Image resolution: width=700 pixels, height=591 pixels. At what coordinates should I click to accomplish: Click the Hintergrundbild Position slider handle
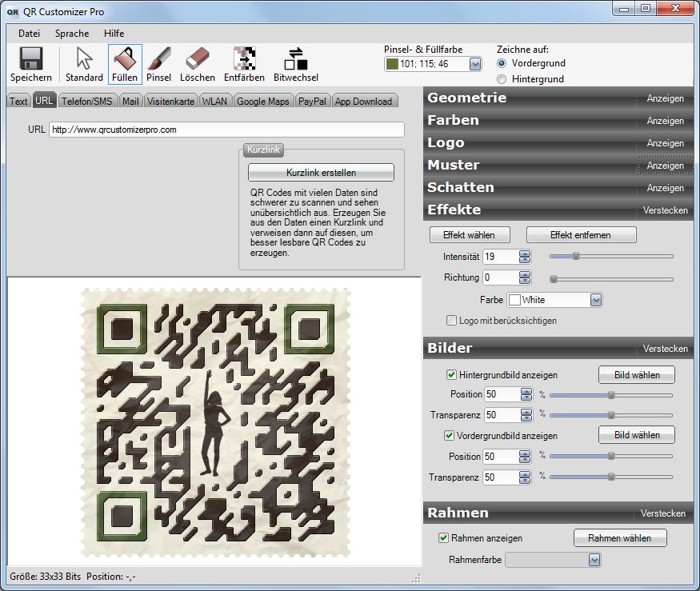tap(611, 395)
